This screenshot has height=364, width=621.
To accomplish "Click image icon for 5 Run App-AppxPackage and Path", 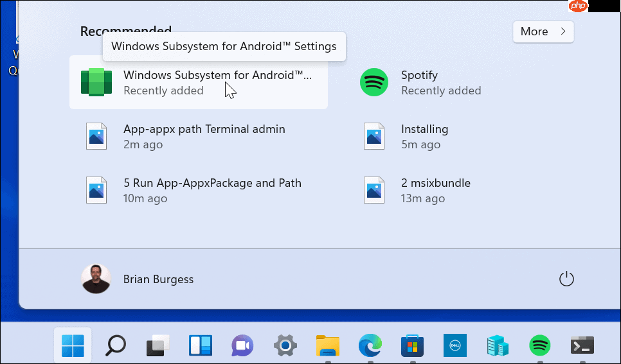I will (96, 190).
